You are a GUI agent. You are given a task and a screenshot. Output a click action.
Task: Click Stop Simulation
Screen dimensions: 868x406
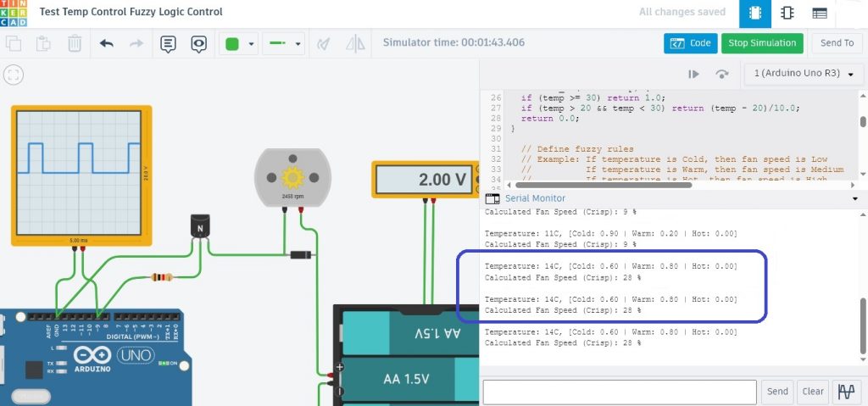(762, 43)
